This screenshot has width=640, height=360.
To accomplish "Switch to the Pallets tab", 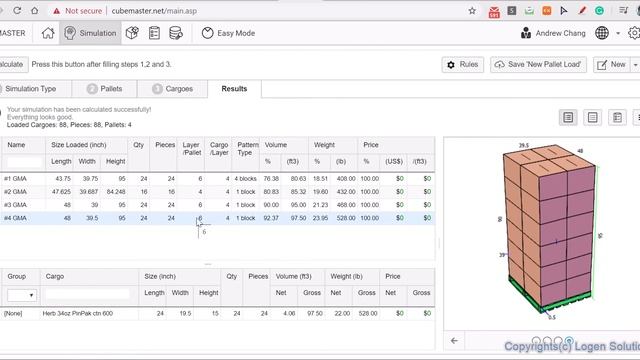I will coord(104,89).
